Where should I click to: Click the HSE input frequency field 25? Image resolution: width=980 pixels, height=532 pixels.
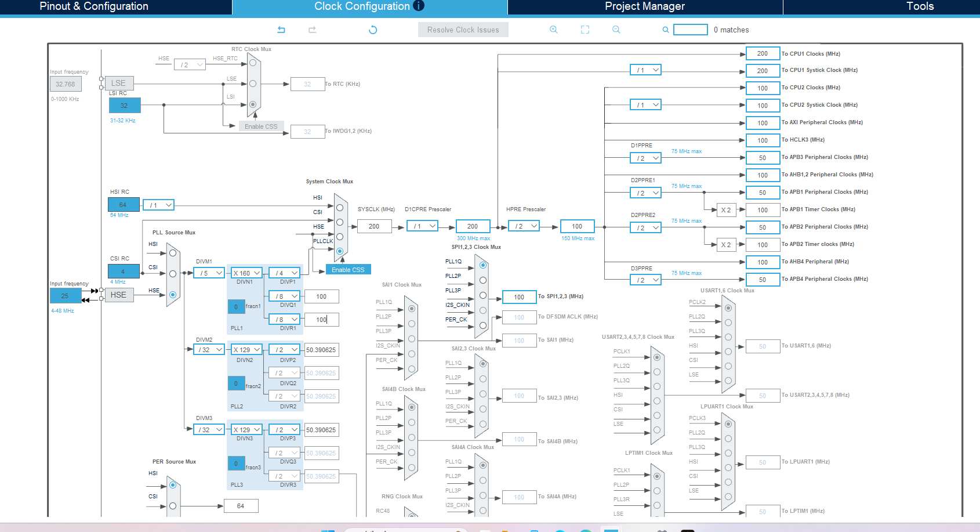[x=66, y=295]
